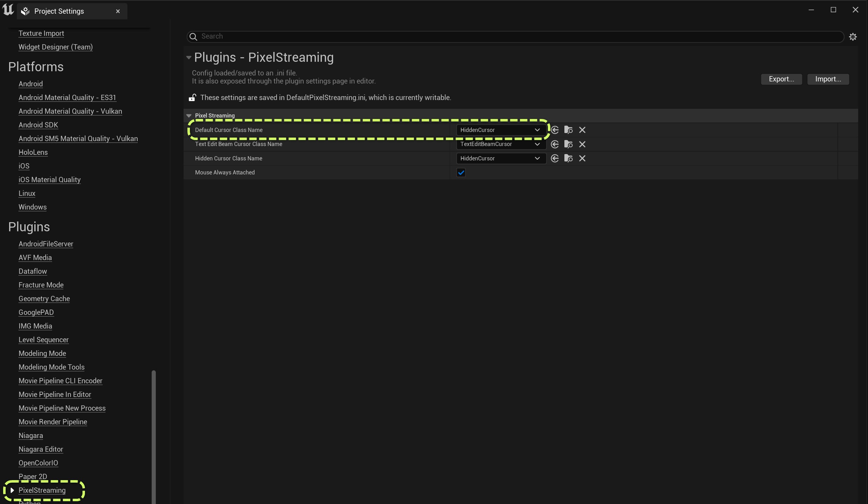Click 'Use selected asset' arrow for Default Cursor
The width and height of the screenshot is (868, 504).
(555, 130)
